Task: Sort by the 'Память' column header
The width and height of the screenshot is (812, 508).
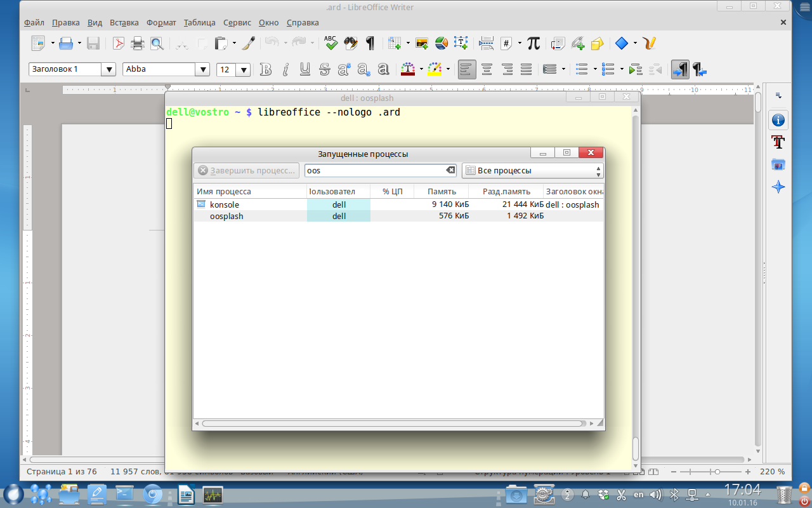Action: click(442, 191)
